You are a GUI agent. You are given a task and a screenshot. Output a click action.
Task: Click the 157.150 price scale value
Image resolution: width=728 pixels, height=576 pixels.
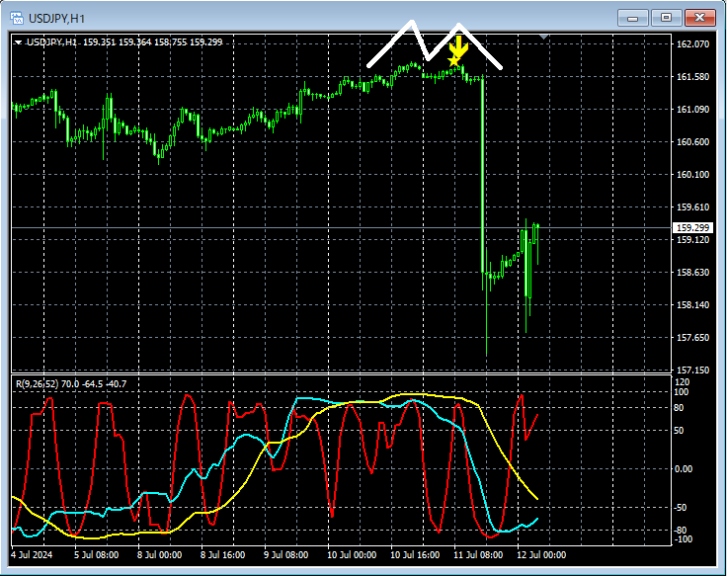point(692,370)
